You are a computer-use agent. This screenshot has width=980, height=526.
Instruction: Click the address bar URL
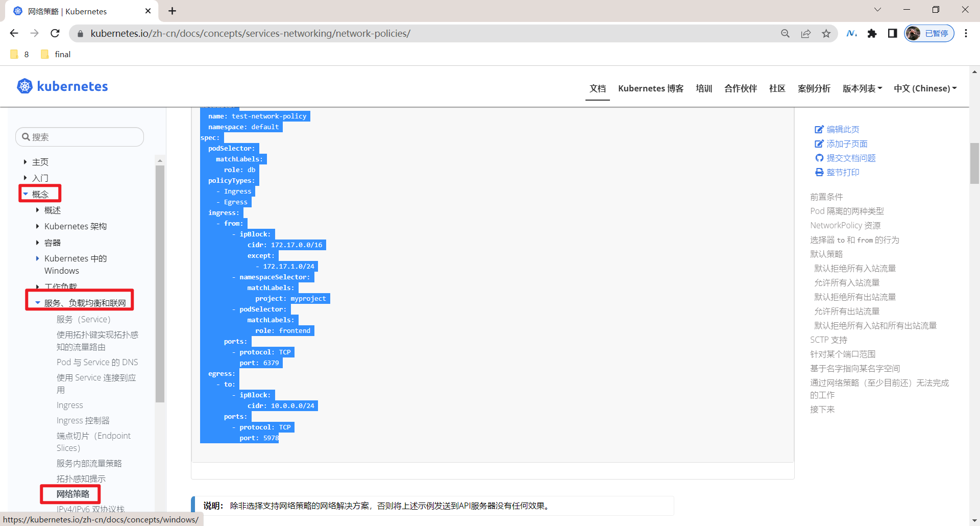[x=250, y=33]
